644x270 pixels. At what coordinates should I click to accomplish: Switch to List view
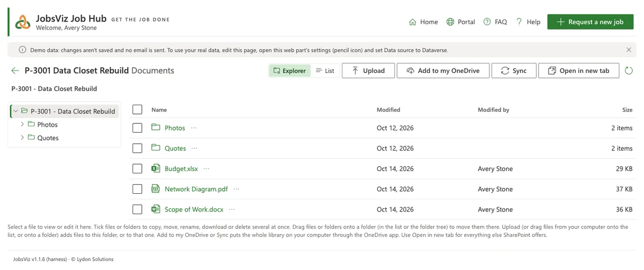(325, 71)
